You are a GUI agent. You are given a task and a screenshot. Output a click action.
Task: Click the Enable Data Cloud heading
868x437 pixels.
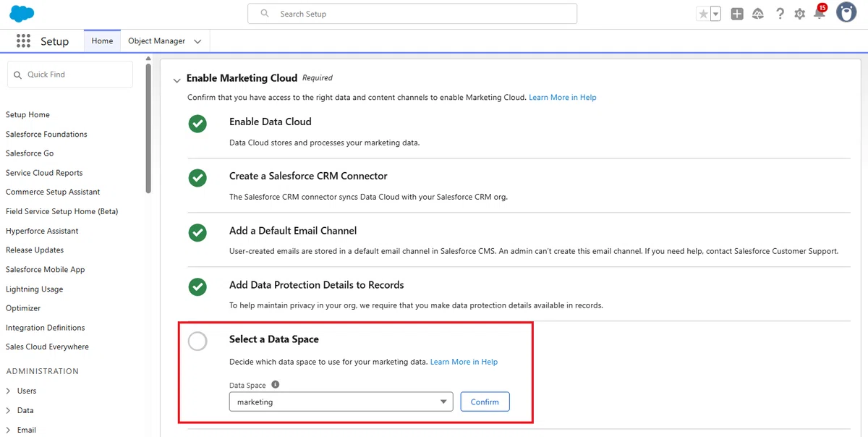coord(271,122)
